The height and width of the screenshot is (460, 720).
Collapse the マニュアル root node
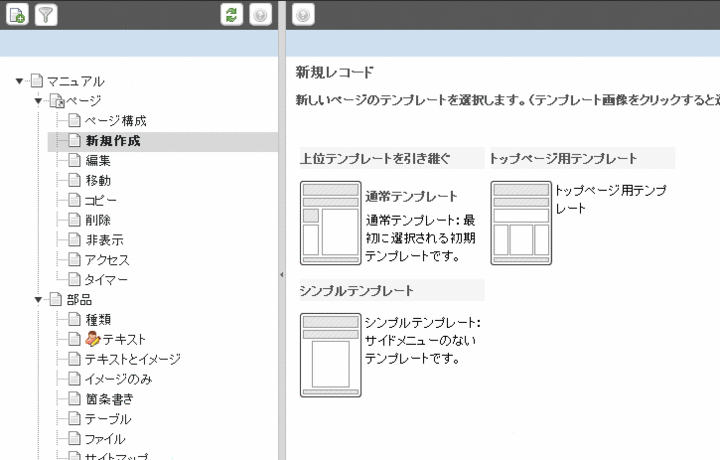click(x=20, y=81)
